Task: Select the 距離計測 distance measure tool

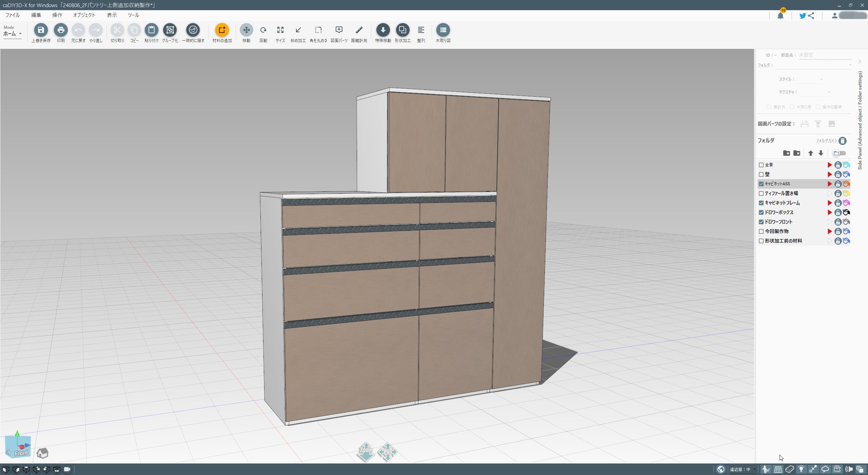Action: click(x=359, y=30)
